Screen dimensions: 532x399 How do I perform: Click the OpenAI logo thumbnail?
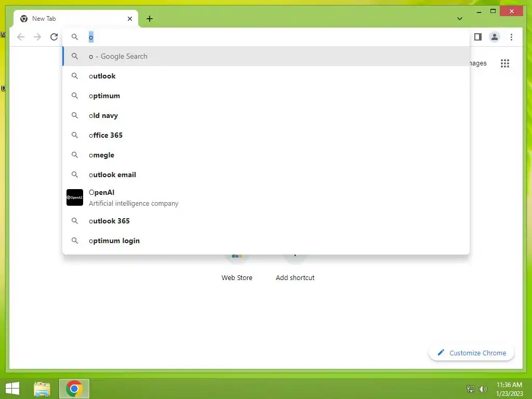[x=75, y=197]
